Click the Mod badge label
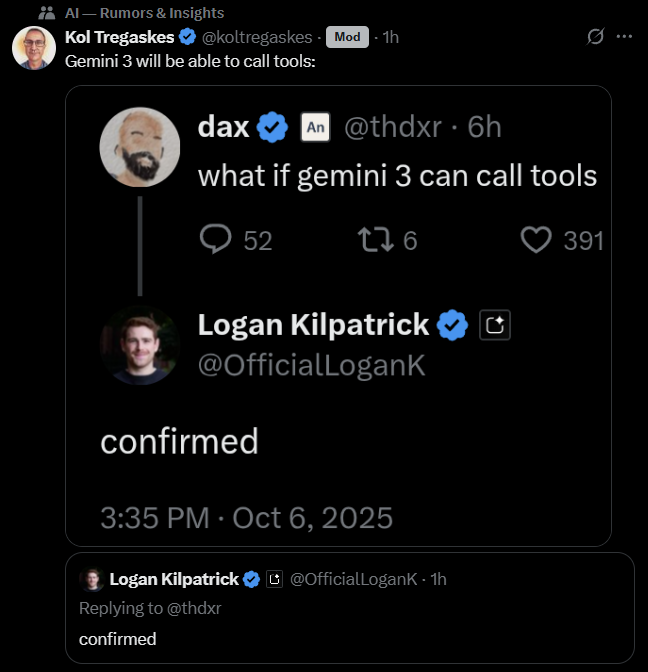648x672 pixels. (x=346, y=37)
